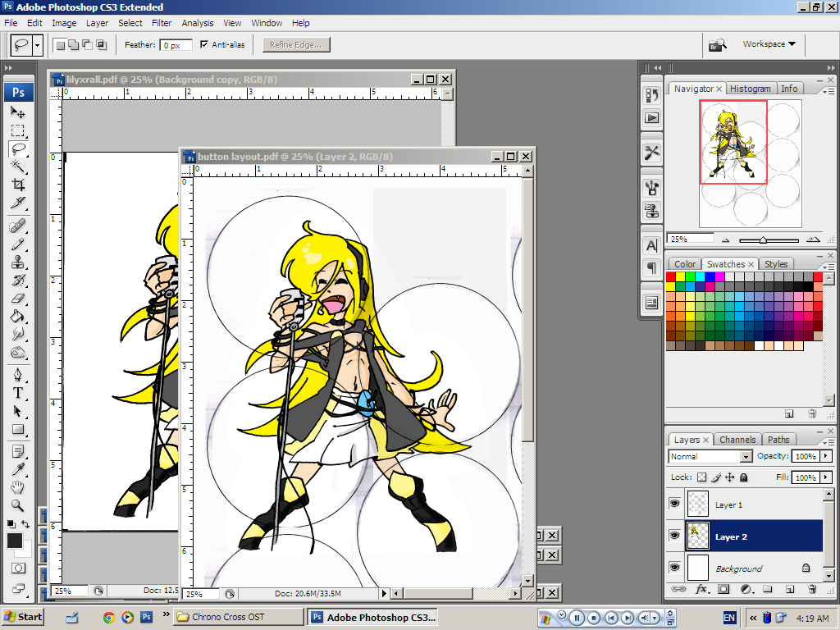Hide Layer 1 visibility eye

point(675,504)
